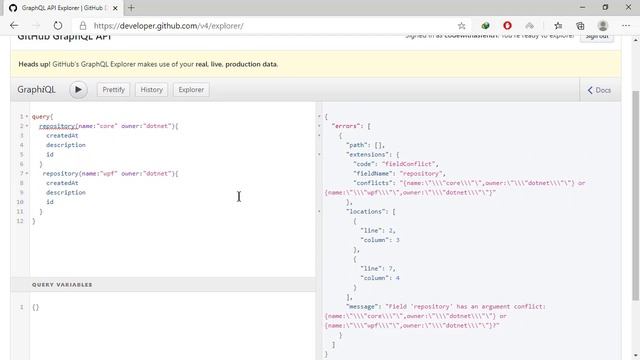Click createdAt on line 3

point(62,136)
